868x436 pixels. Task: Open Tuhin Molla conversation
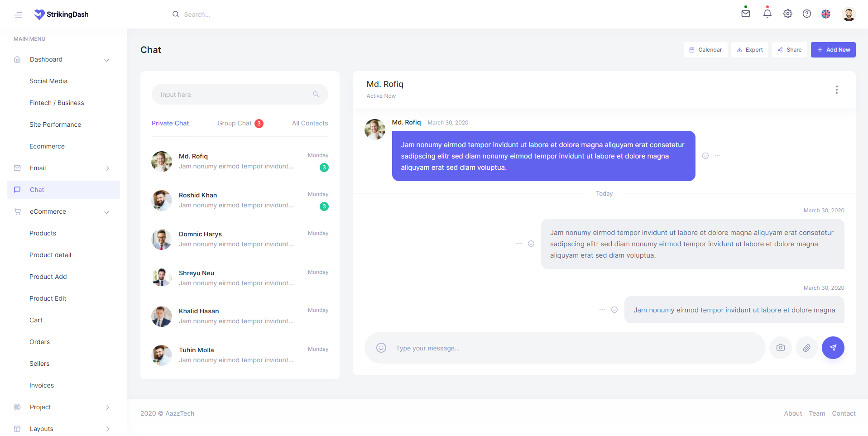pyautogui.click(x=240, y=355)
